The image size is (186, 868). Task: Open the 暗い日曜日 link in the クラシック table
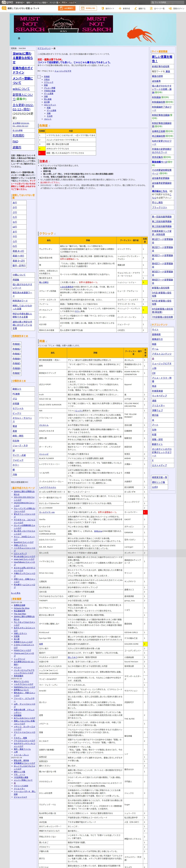(44, 282)
